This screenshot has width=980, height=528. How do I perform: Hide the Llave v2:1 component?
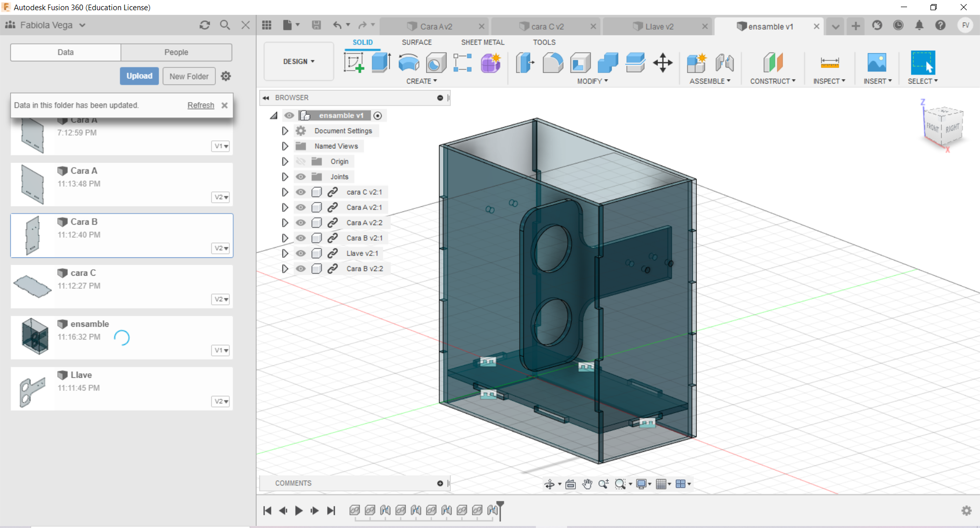(301, 253)
